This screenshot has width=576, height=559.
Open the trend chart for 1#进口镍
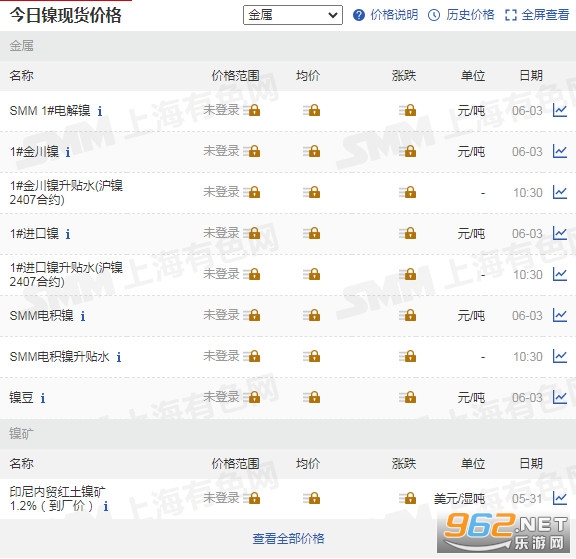coord(560,233)
